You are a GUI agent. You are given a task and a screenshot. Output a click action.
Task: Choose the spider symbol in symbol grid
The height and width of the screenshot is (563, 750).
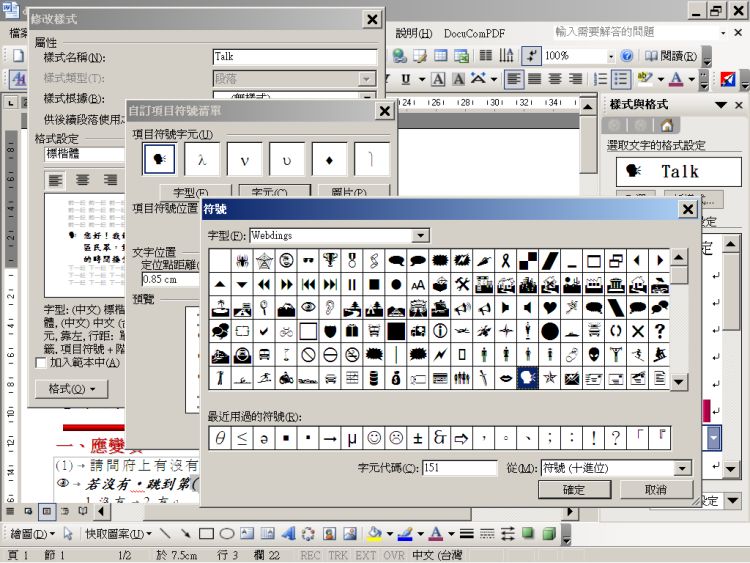(242, 261)
